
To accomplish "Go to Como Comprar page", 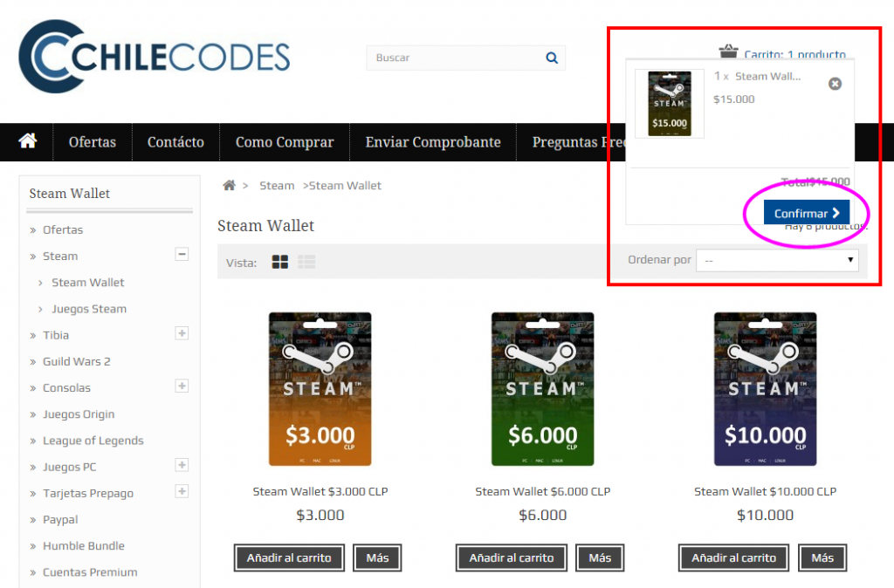I will (285, 142).
